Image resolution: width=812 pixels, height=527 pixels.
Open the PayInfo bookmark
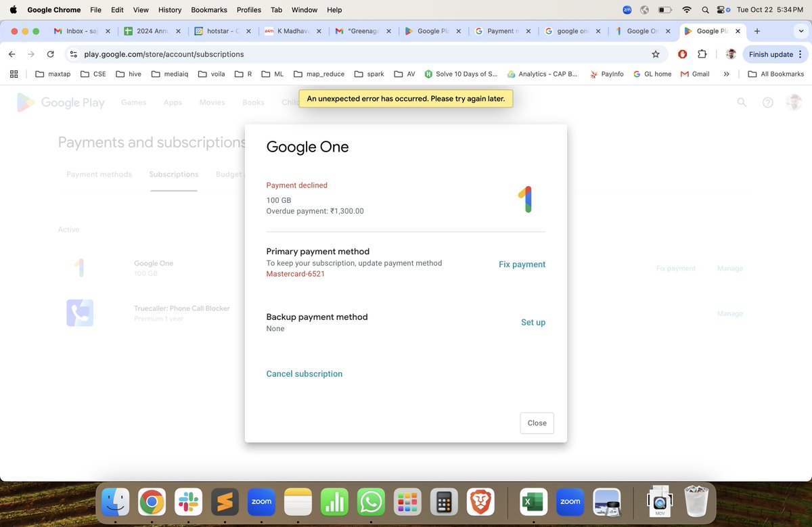[x=606, y=74]
